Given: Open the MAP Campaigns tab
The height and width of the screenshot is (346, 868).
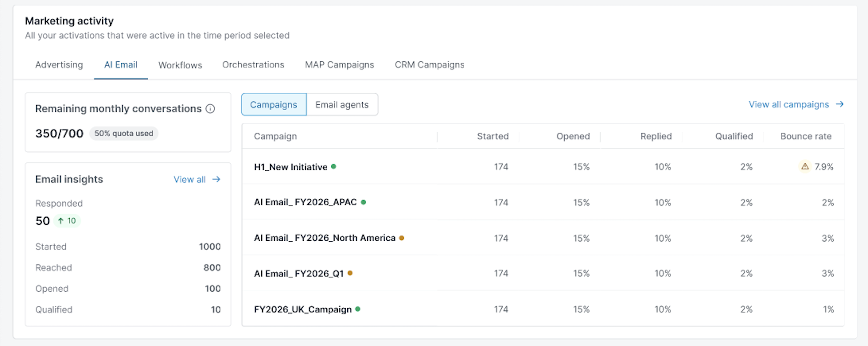Looking at the screenshot, I should coord(340,65).
